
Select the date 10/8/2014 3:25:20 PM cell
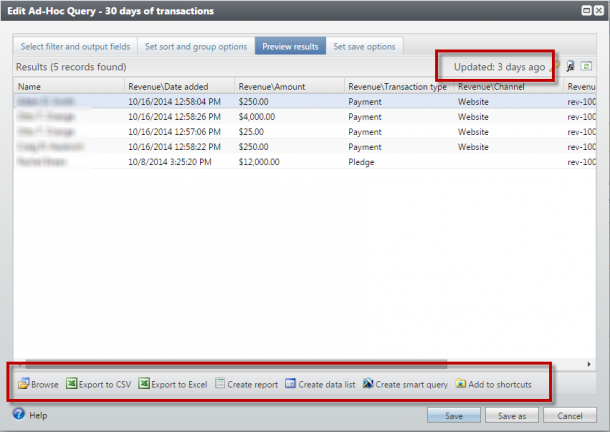pos(170,162)
